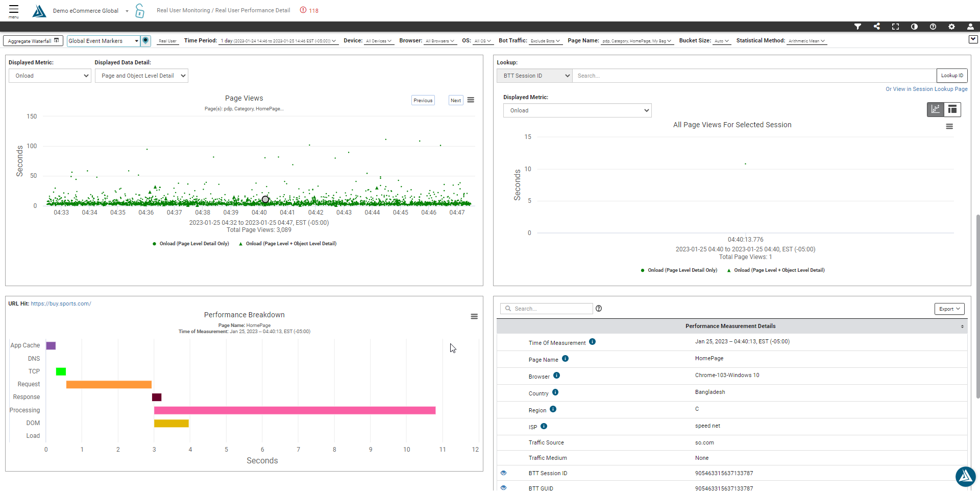
Task: Click info icon beside ISP
Action: tap(544, 426)
